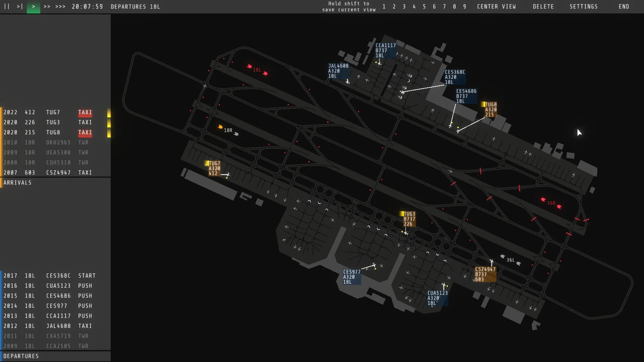Toggle TAXI clearance for TUG8

85,132
